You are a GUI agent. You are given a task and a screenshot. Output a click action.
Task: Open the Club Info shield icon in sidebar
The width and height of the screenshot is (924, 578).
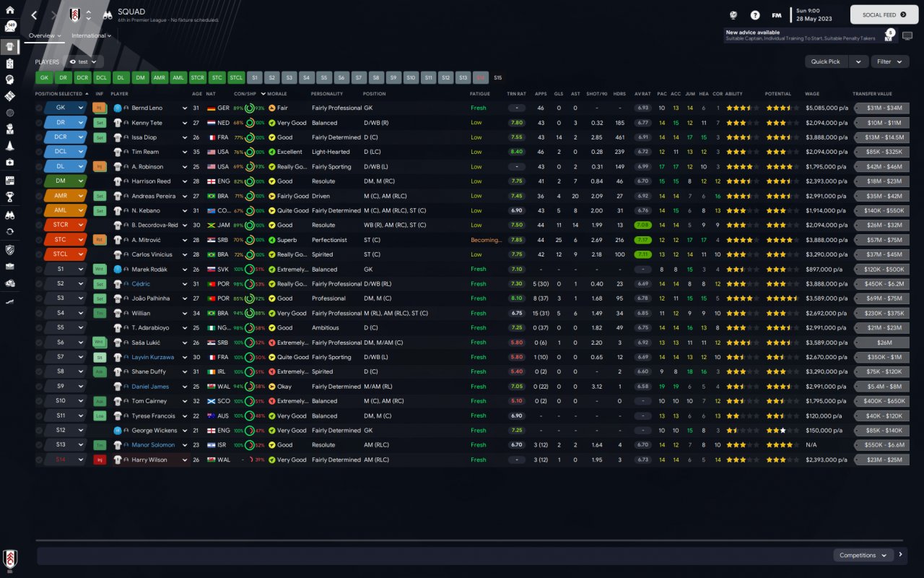(10, 250)
